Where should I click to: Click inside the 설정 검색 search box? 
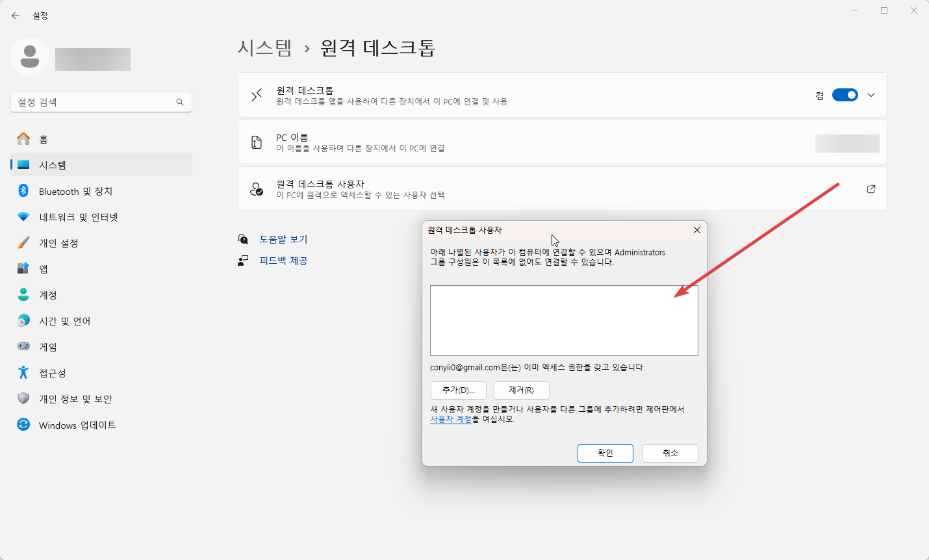[x=101, y=102]
